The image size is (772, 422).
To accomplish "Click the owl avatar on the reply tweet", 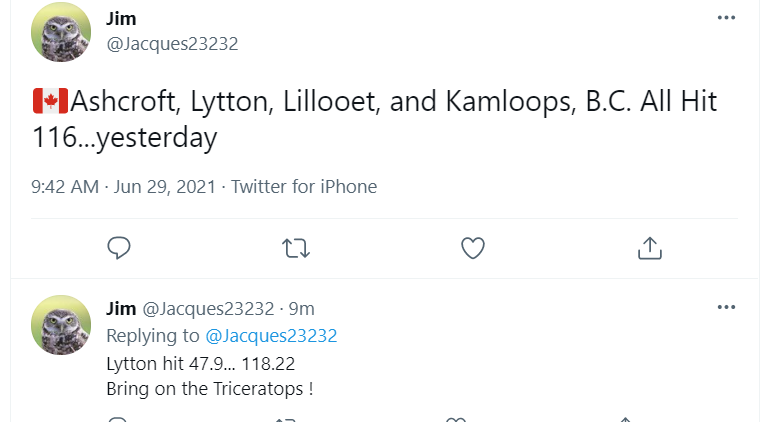I will pyautogui.click(x=61, y=324).
